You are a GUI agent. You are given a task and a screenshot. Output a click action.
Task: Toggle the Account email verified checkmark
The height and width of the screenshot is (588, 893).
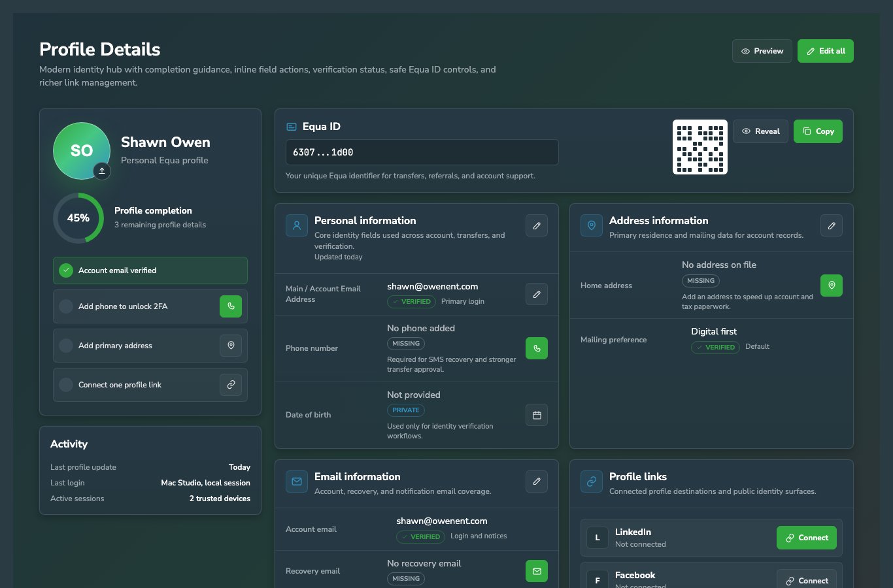pos(66,270)
